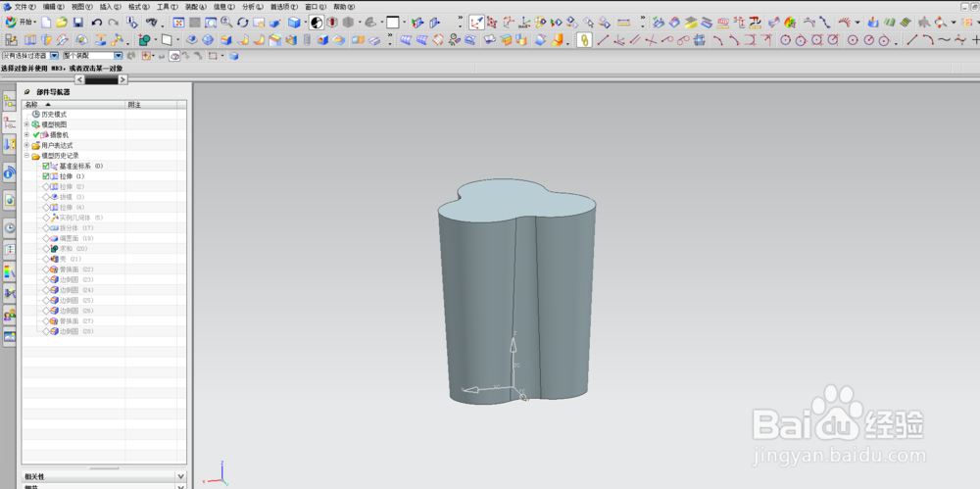This screenshot has width=980, height=489.
Task: Uncheck 基准坐标系 (0) feature checkbox
Action: tap(46, 167)
